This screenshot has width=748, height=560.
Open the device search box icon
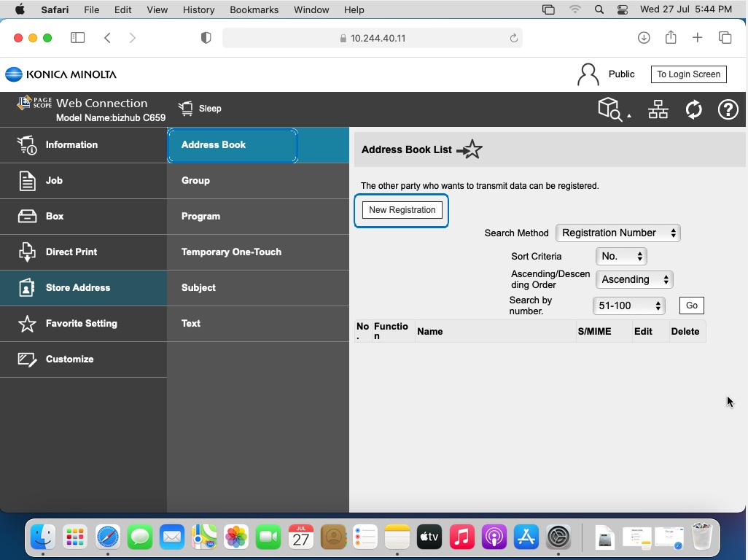click(x=610, y=109)
